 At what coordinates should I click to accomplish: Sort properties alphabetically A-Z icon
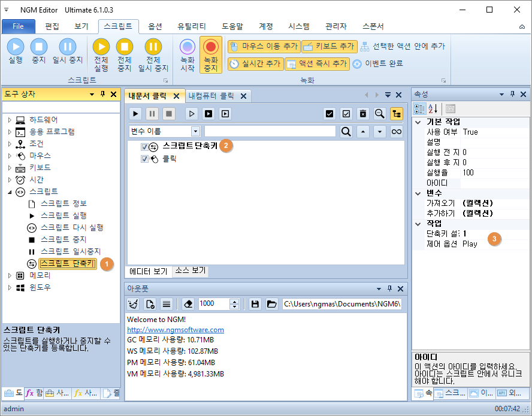(433, 109)
